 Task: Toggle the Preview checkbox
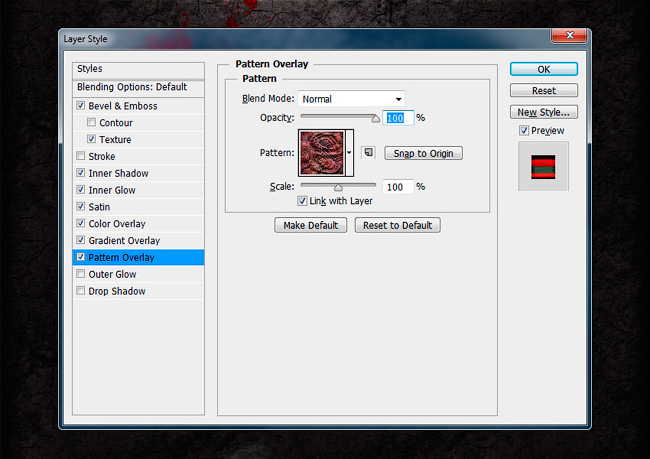click(524, 130)
